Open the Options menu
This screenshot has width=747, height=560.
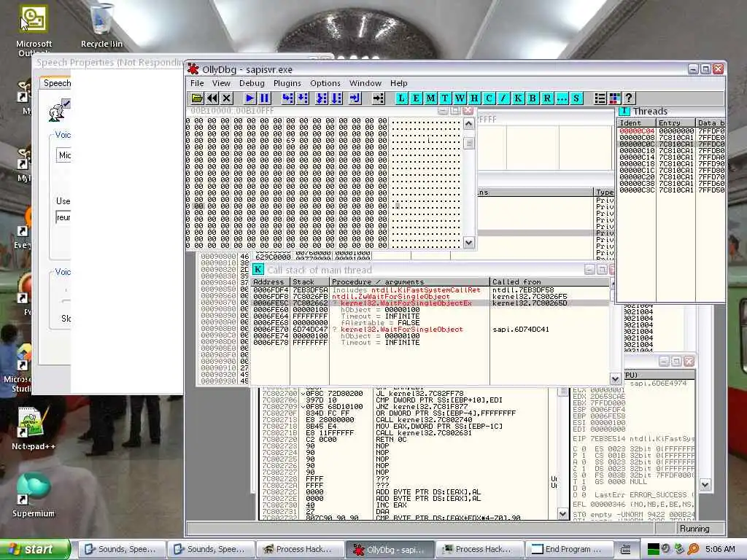tap(325, 83)
